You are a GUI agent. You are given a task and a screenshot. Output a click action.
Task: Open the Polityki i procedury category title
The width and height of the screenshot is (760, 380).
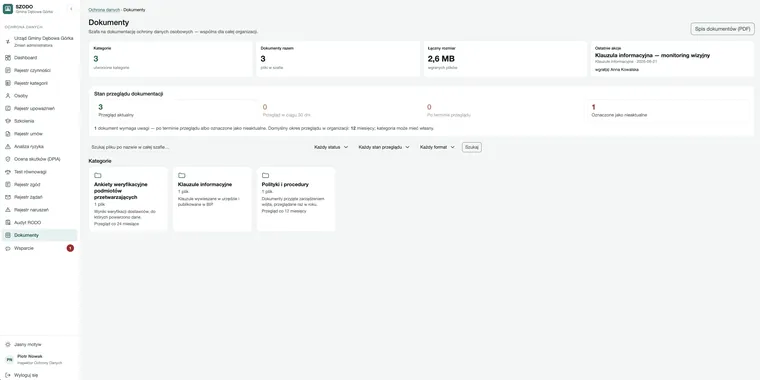pyautogui.click(x=285, y=184)
